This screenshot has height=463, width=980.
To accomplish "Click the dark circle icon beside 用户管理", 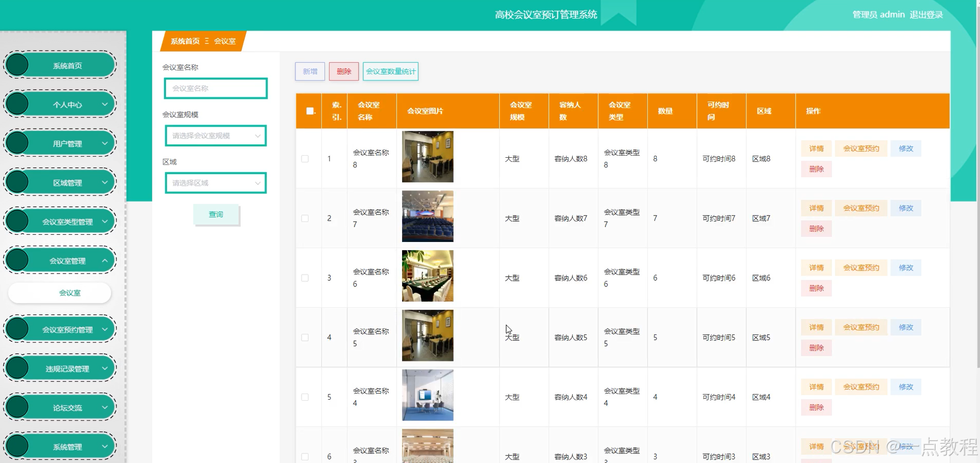I will pos(18,143).
